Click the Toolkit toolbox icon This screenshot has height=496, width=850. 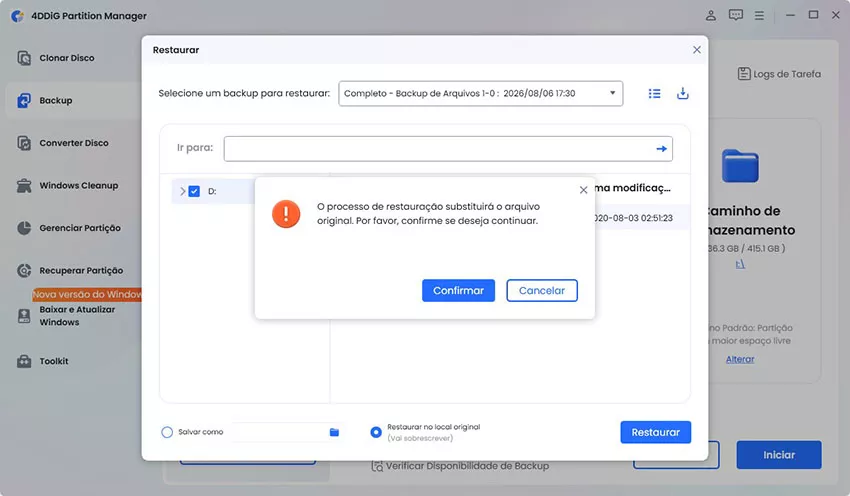coord(24,361)
